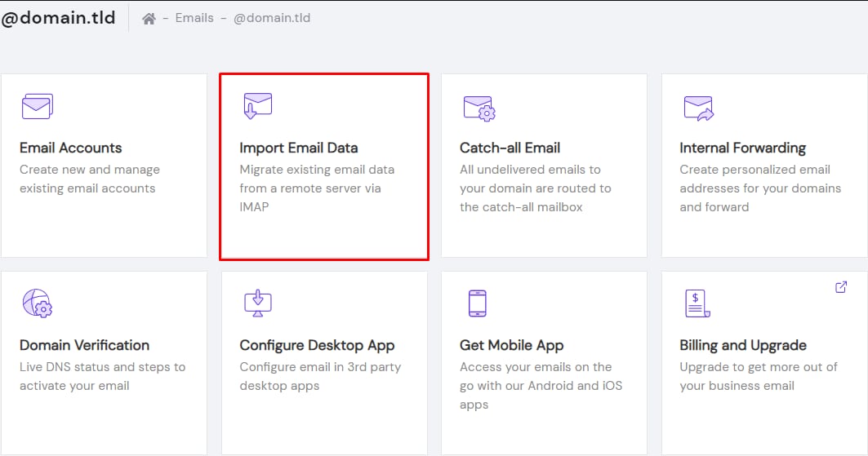
Task: Click the Get Mobile App description text
Action: coord(541,386)
